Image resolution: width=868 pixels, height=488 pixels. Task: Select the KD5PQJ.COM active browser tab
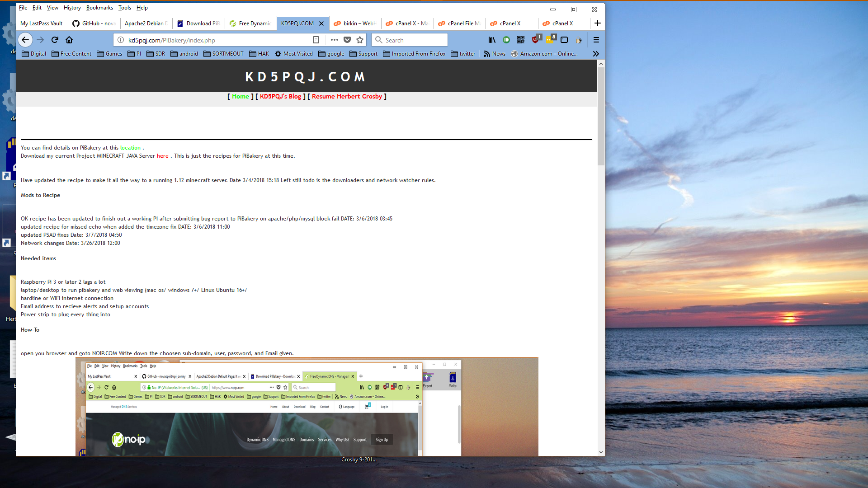[x=298, y=23]
